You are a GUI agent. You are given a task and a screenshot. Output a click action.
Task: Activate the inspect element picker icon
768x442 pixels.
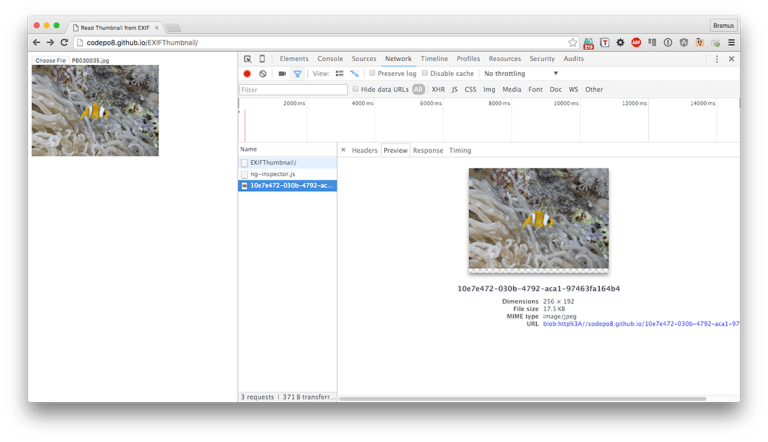[248, 59]
